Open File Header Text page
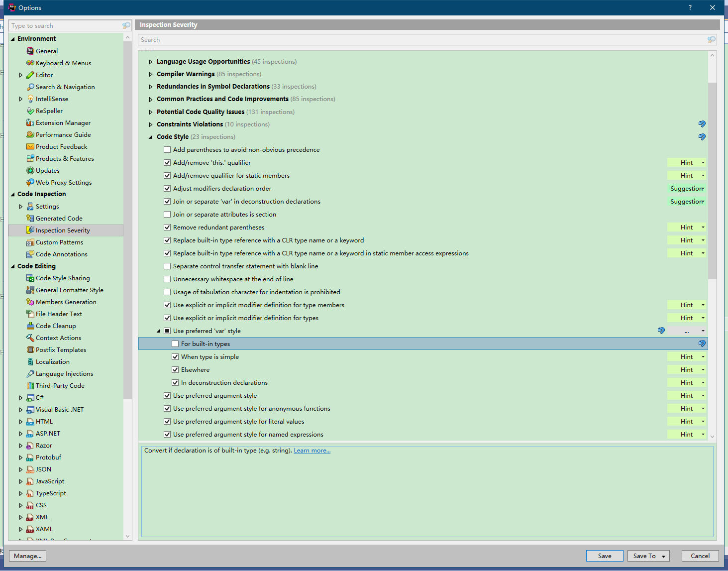The image size is (728, 571). point(59,314)
